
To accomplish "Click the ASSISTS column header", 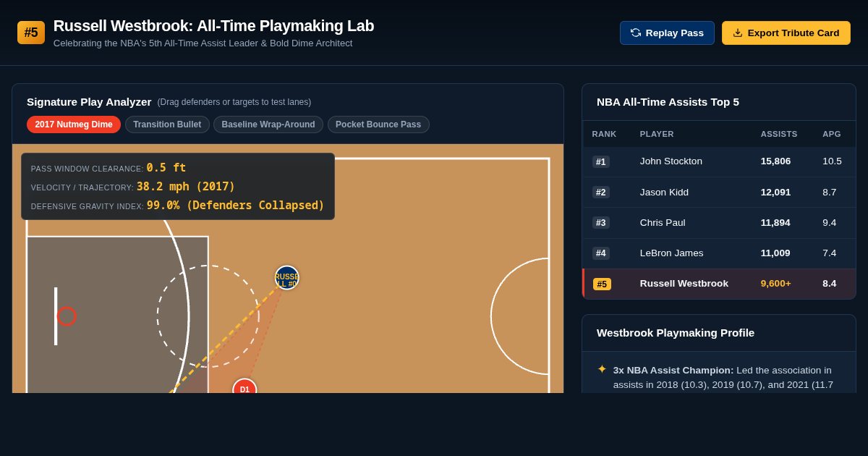I will pos(779,134).
